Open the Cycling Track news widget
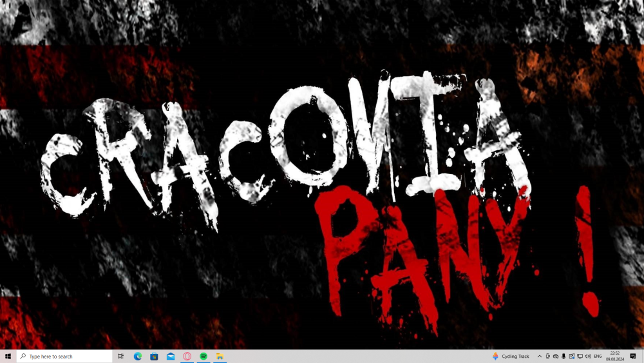Screen dimensions: 644x363 (x=511, y=357)
